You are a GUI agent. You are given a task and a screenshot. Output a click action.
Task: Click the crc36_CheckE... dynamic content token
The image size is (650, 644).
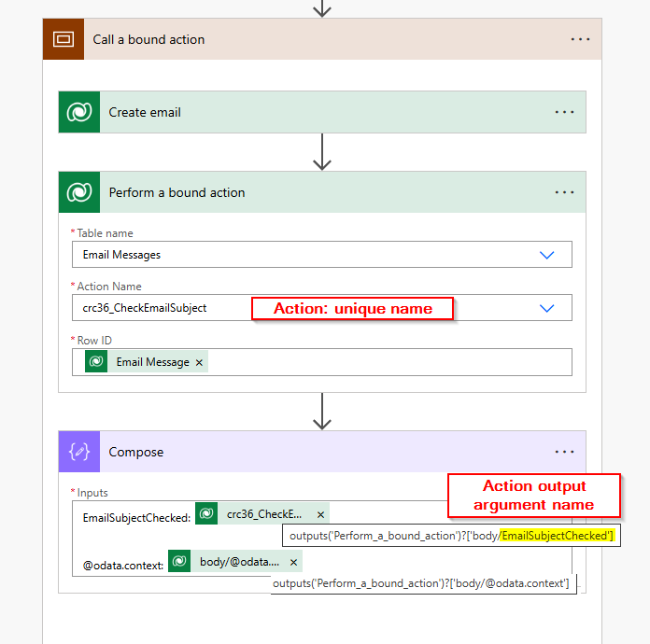pyautogui.click(x=263, y=514)
